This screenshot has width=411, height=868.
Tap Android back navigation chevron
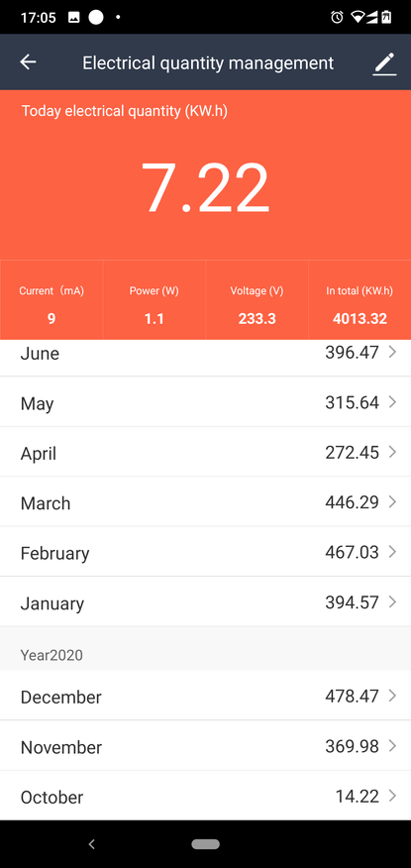tap(92, 844)
